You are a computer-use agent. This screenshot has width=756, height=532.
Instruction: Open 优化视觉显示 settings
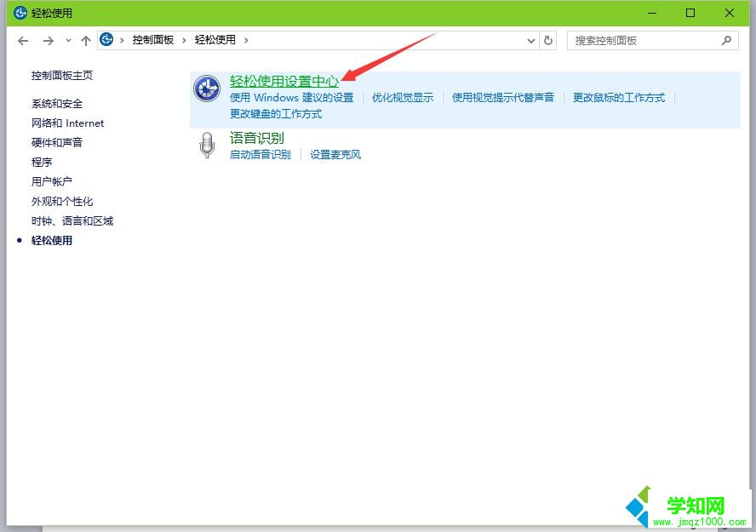[400, 97]
